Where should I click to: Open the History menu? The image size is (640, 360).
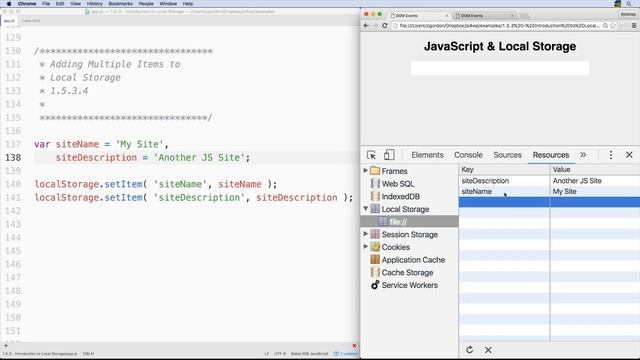click(x=94, y=4)
